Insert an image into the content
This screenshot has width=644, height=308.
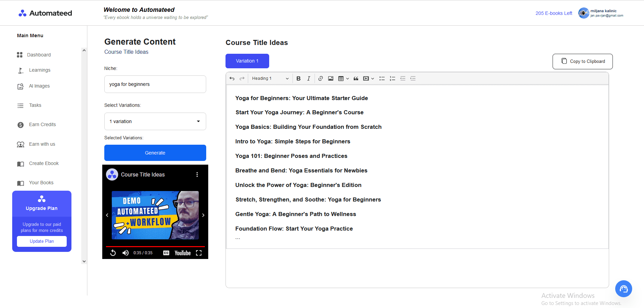[x=330, y=78]
